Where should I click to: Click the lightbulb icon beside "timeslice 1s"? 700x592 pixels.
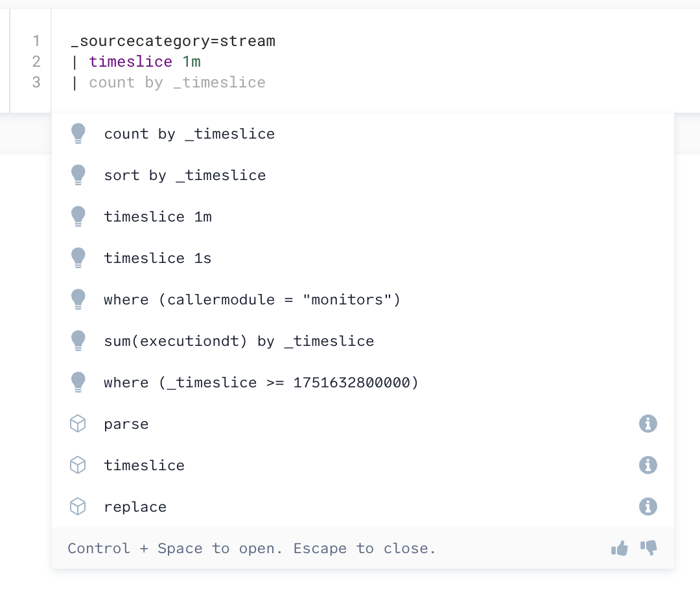[78, 258]
